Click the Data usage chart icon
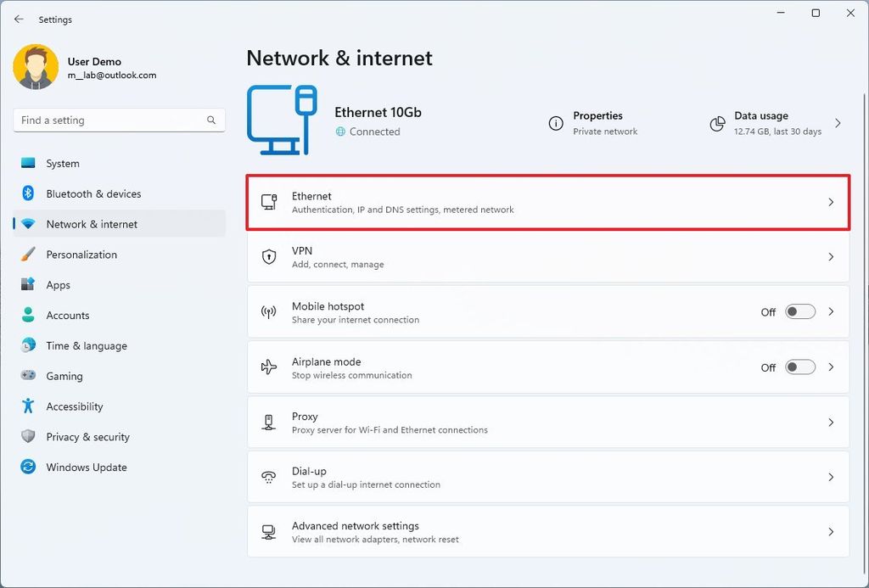This screenshot has height=588, width=869. tap(717, 124)
